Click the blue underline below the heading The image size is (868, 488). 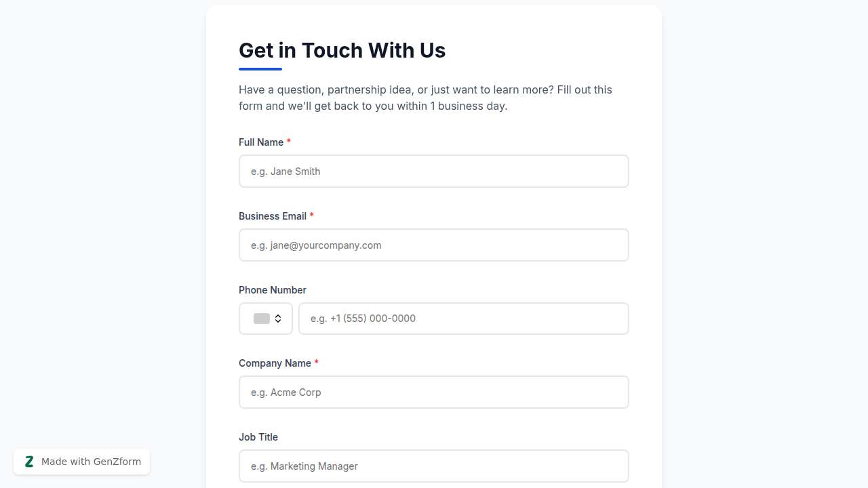[x=260, y=68]
